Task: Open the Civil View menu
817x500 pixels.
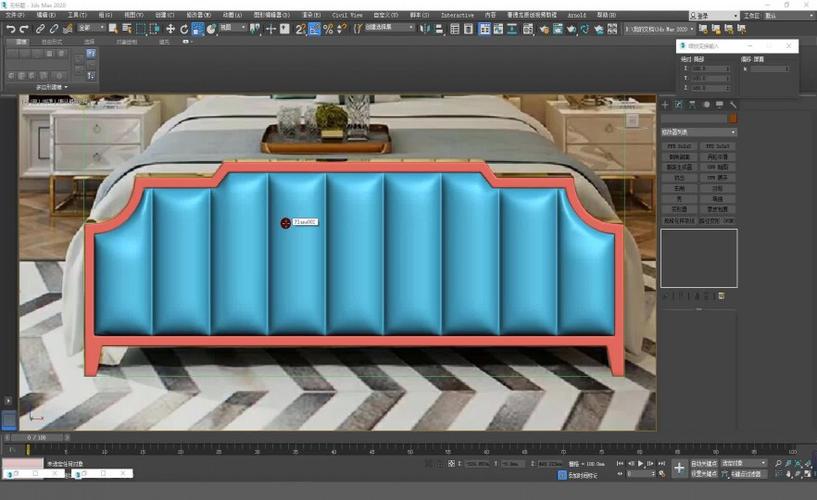Action: click(348, 16)
